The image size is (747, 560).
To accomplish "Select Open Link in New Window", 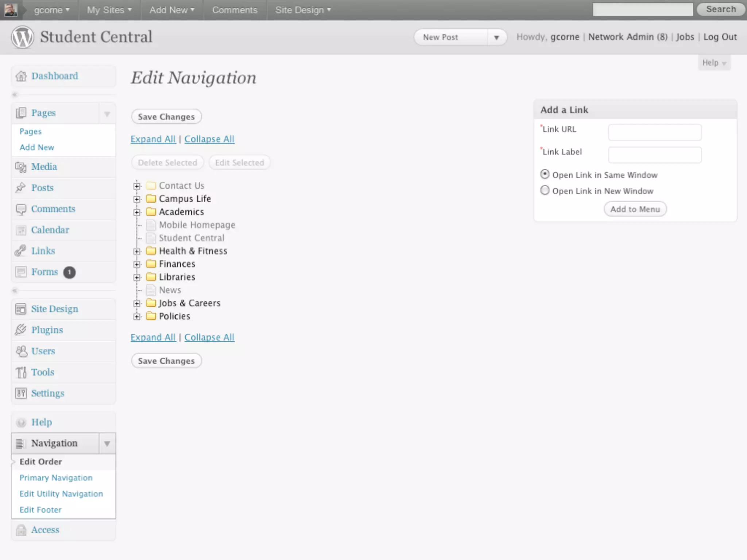I will pyautogui.click(x=545, y=190).
